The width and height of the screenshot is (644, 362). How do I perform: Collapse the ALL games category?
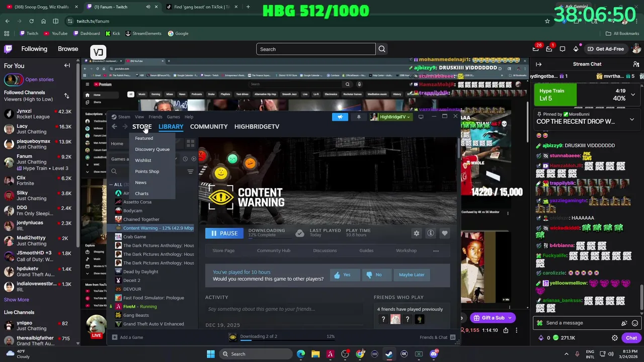(x=112, y=185)
